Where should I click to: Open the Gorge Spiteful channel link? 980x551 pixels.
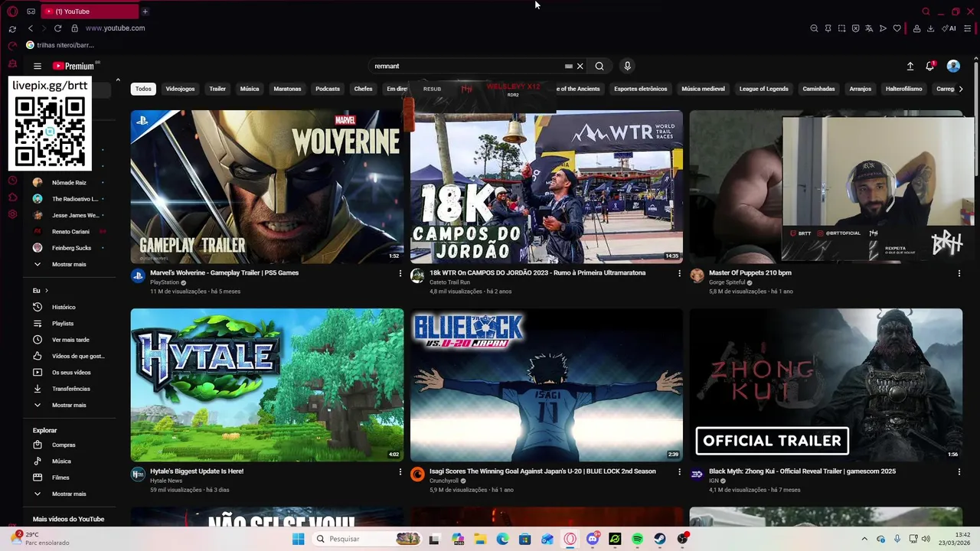click(727, 282)
